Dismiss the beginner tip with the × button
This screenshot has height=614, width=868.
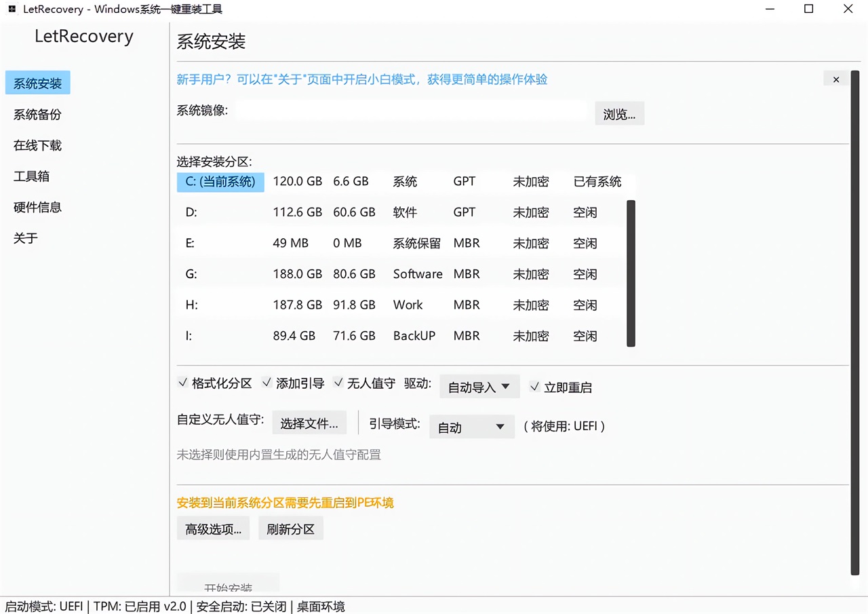pos(836,79)
